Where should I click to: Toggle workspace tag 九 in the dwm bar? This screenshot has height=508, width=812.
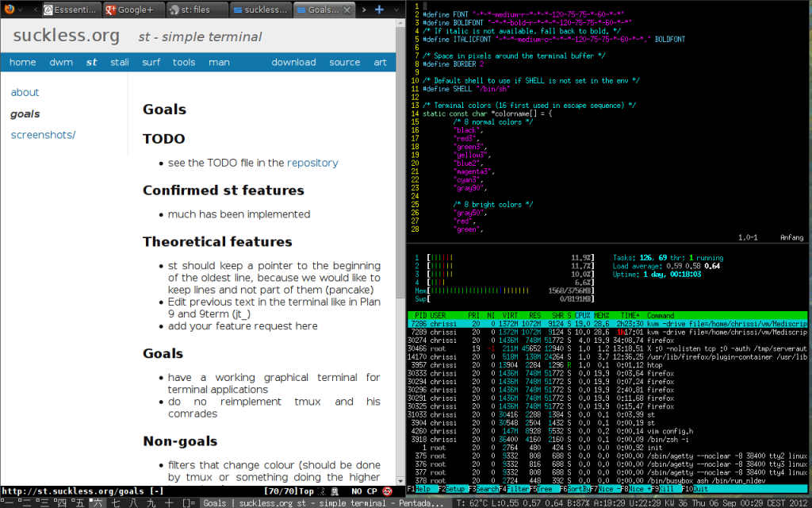[149, 502]
